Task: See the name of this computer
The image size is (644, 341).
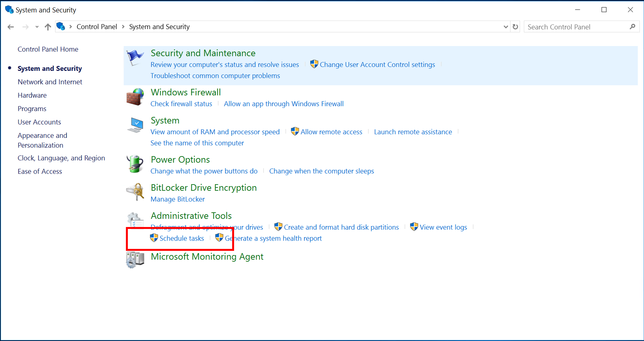Action: (x=197, y=143)
